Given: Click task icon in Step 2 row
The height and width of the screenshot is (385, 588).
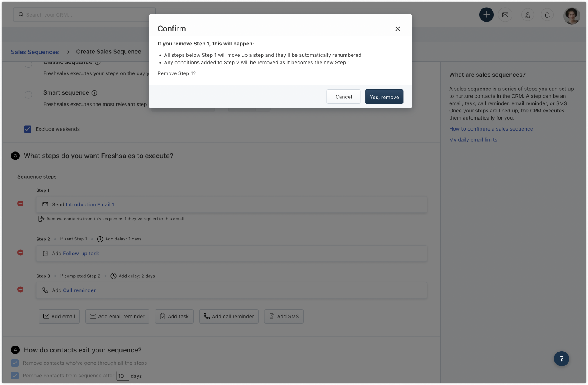Looking at the screenshot, I should pos(45,254).
